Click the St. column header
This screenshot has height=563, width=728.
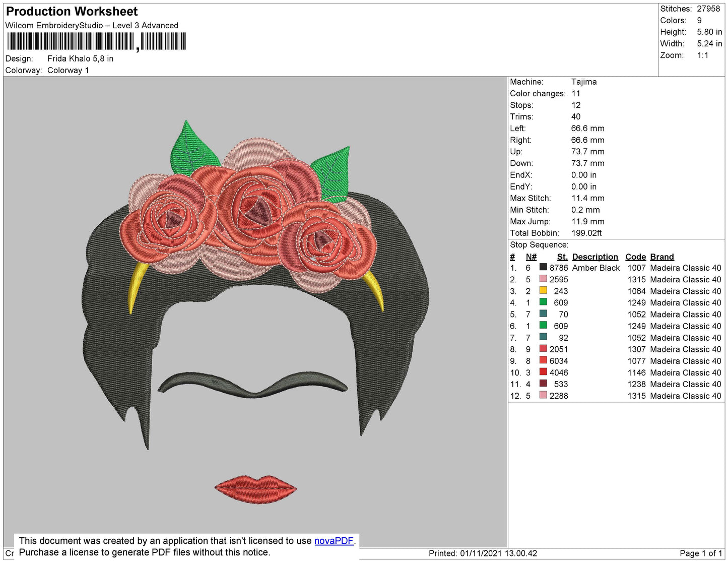(x=562, y=257)
